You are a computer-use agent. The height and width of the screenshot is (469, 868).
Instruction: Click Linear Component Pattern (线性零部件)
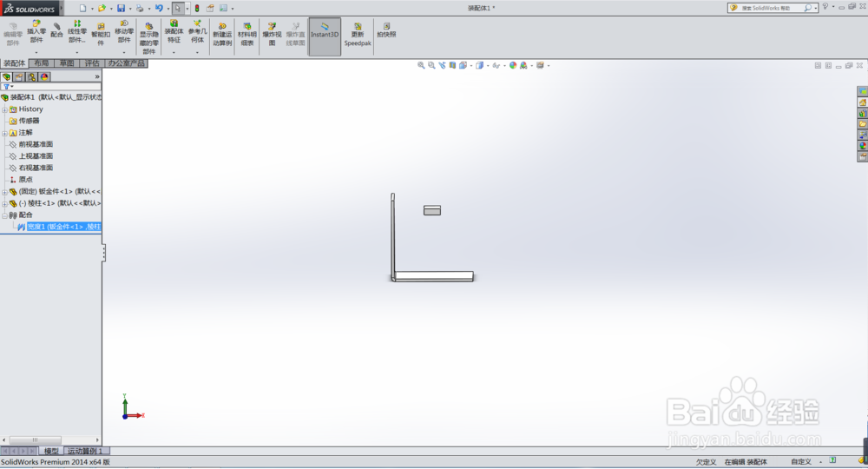click(x=77, y=31)
